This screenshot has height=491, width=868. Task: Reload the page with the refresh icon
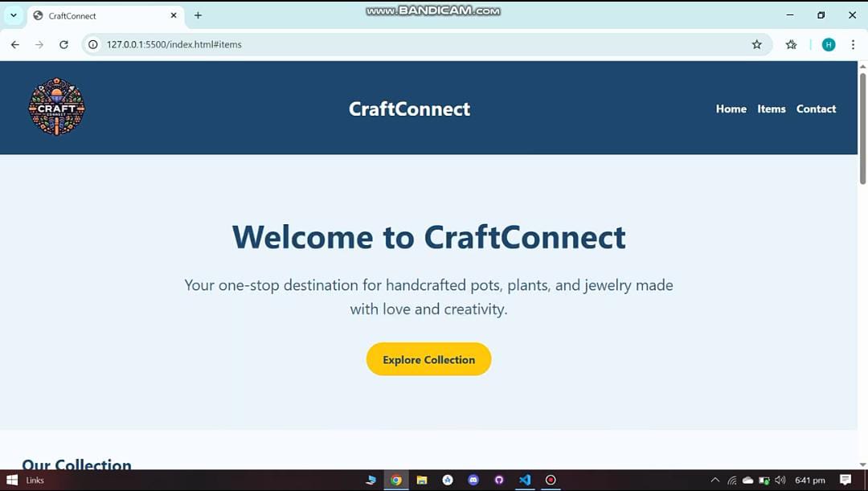point(63,45)
